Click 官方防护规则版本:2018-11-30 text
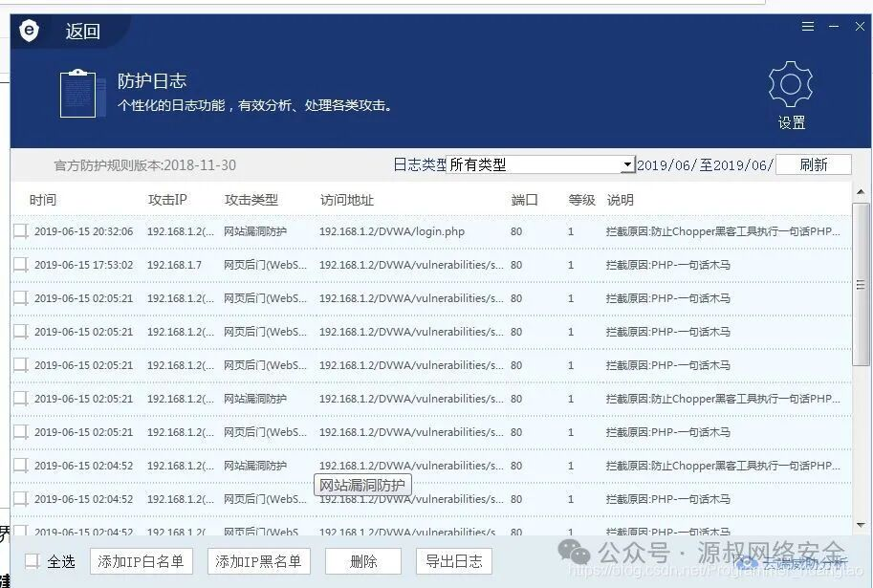 [x=144, y=165]
